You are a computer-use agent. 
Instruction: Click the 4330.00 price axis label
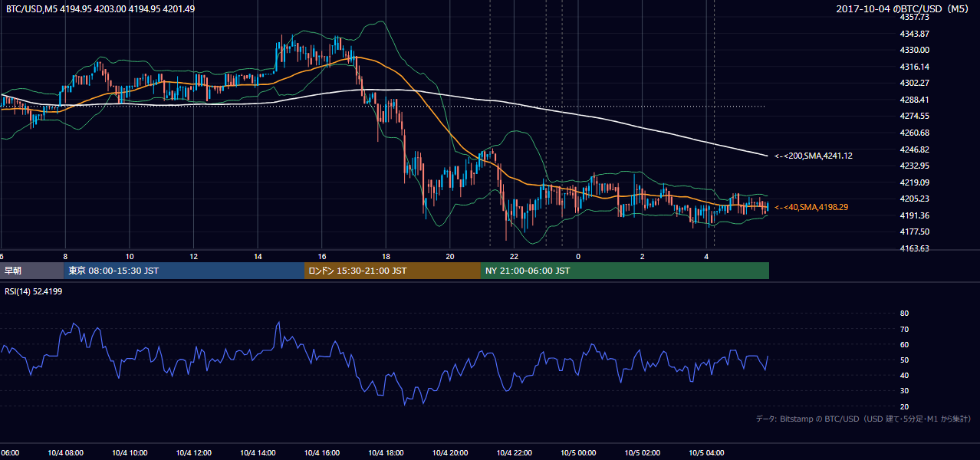[915, 50]
